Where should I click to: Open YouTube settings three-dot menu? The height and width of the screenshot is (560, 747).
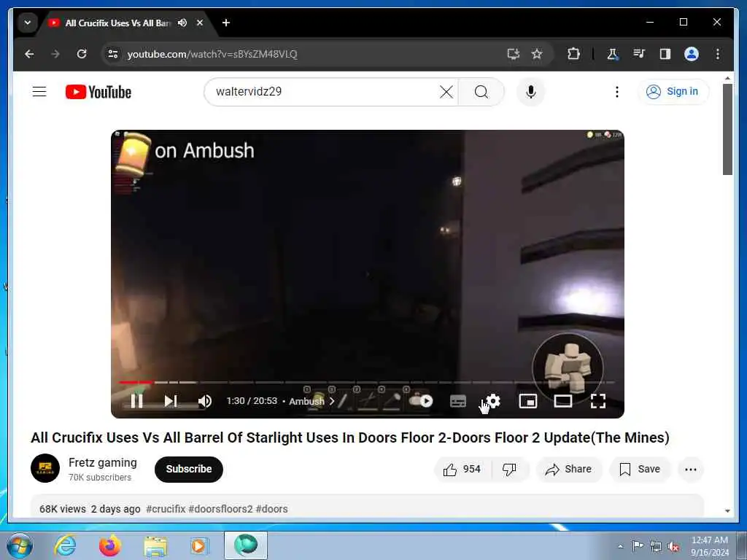[617, 91]
